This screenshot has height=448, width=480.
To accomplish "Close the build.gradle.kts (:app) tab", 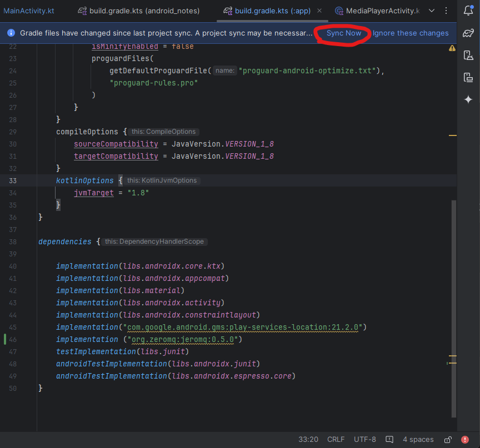I will [322, 11].
